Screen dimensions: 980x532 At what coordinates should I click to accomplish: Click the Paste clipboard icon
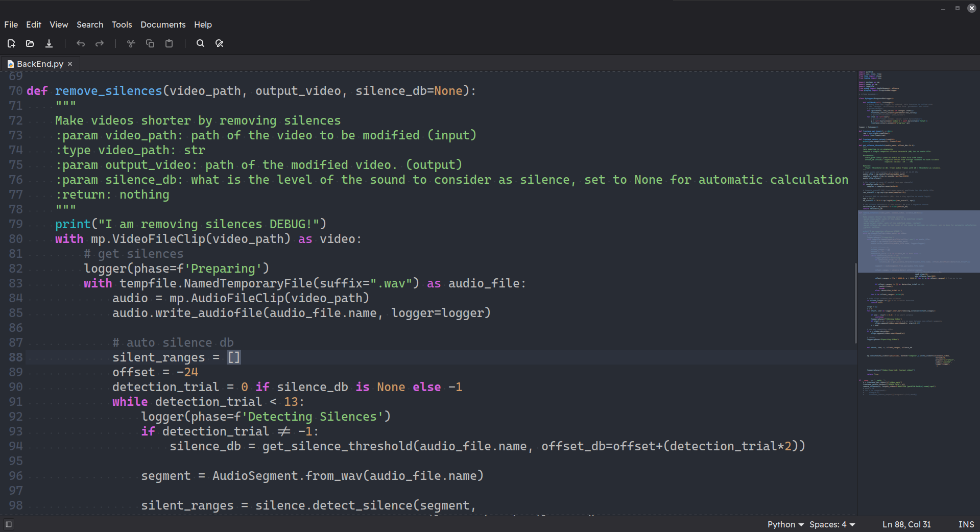coord(169,43)
